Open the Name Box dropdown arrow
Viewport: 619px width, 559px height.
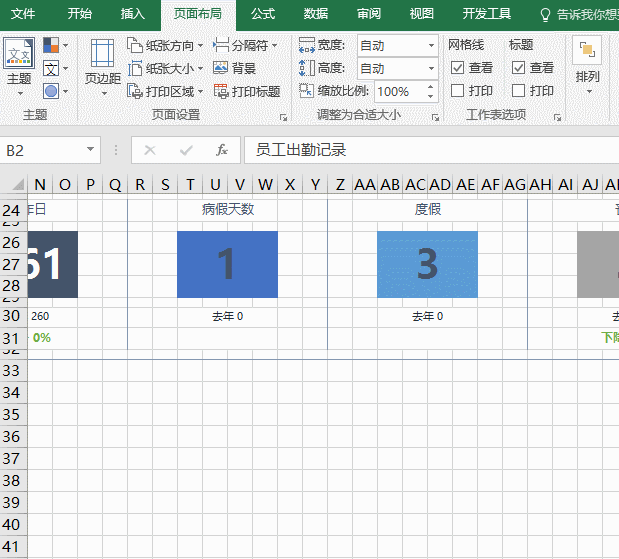tap(91, 150)
